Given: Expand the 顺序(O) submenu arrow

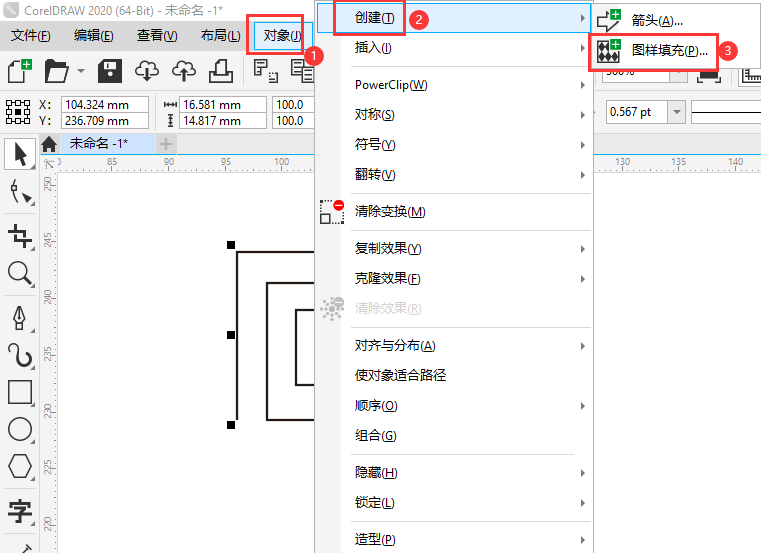Looking at the screenshot, I should pyautogui.click(x=582, y=406).
